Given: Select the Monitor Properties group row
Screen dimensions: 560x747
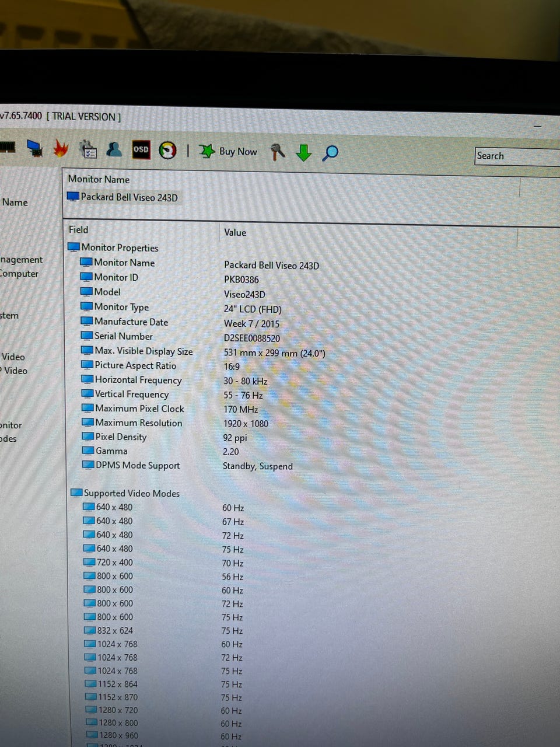Looking at the screenshot, I should click(x=114, y=247).
